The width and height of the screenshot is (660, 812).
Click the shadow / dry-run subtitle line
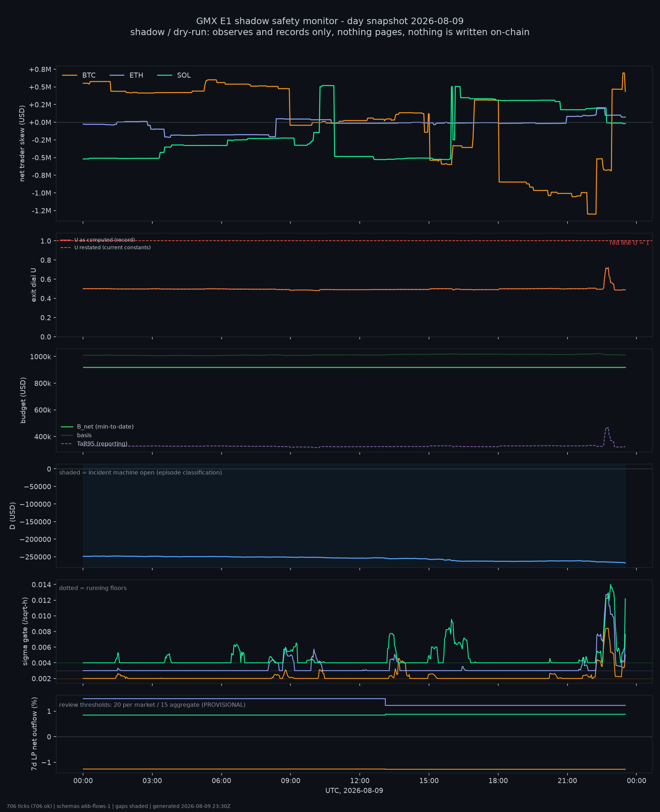click(330, 32)
